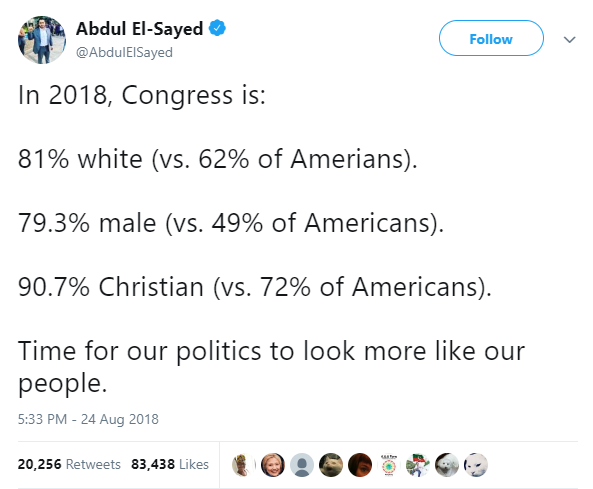This screenshot has height=489, width=593.
Task: Open the flag cartoon liker avatar
Action: click(x=418, y=465)
